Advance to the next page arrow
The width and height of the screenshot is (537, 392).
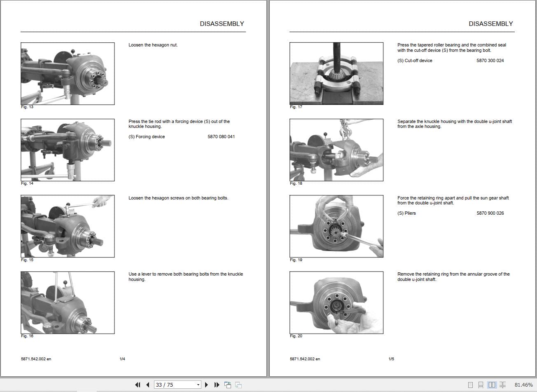coord(206,385)
